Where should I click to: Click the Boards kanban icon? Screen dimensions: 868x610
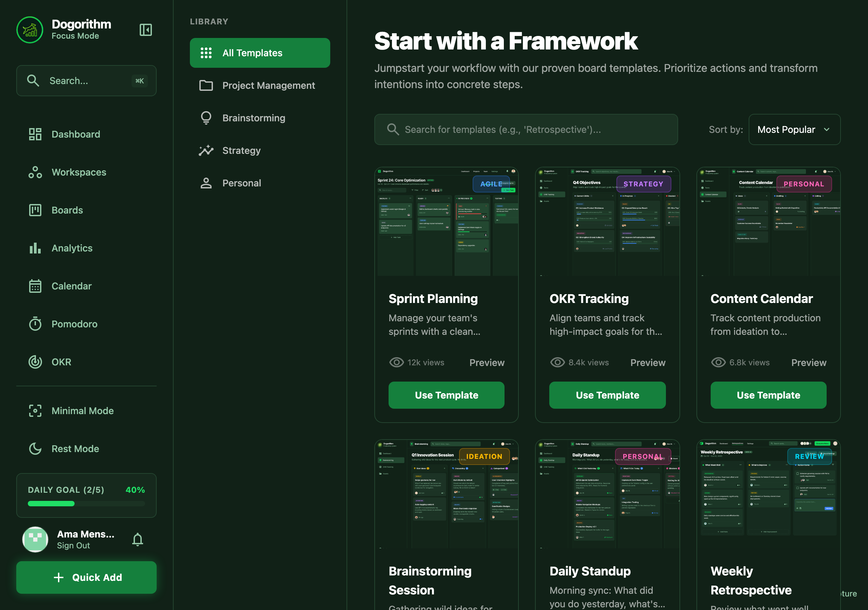(35, 210)
